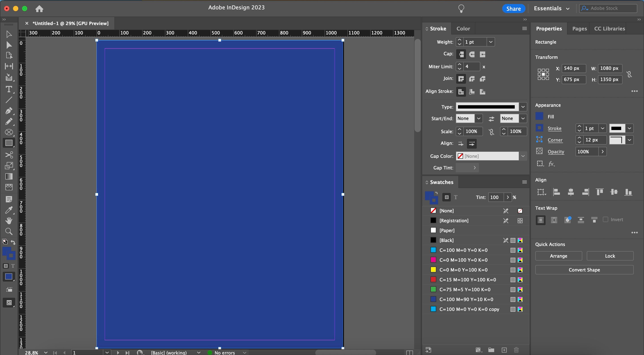Enable the Invert text wrap checkbox
This screenshot has width=644, height=355.
coord(606,220)
